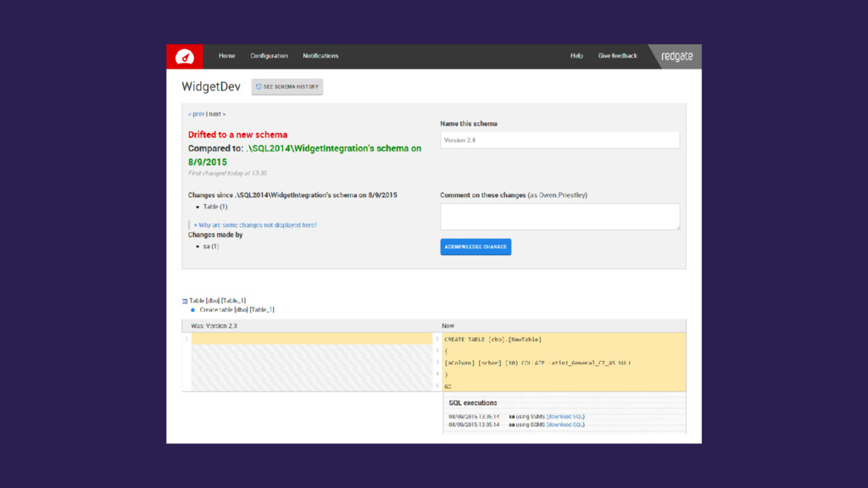Image resolution: width=868 pixels, height=488 pixels.
Task: Go to Notifications in the top navigation
Action: (320, 56)
